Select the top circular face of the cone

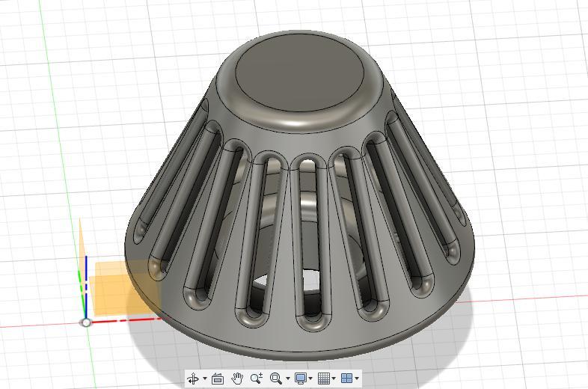[301, 73]
